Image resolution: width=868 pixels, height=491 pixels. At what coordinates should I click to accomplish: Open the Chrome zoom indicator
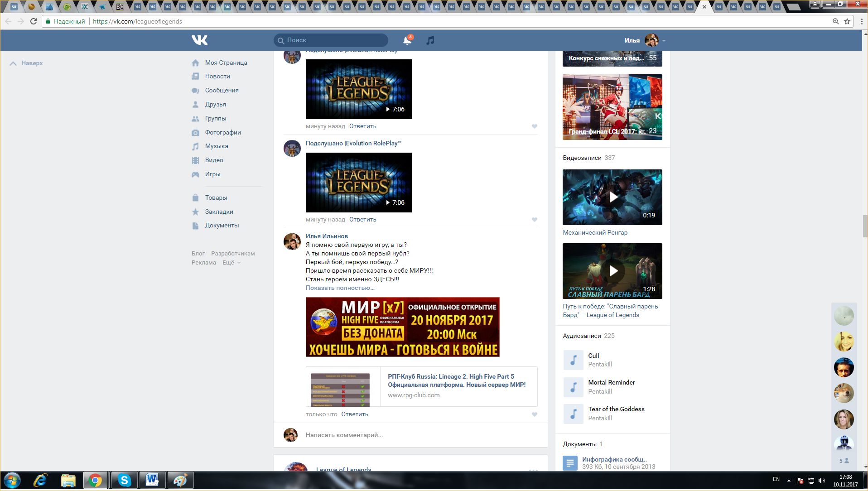point(836,21)
